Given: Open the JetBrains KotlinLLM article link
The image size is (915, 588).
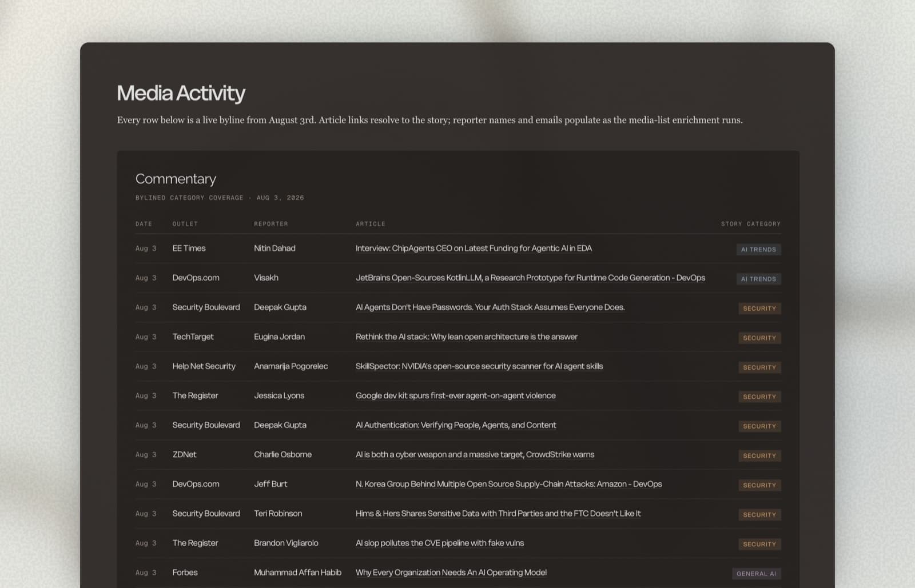Looking at the screenshot, I should [x=530, y=278].
